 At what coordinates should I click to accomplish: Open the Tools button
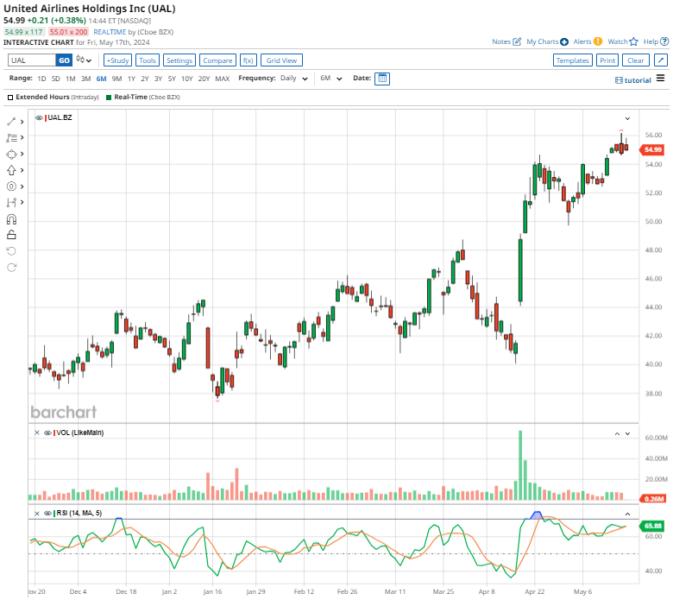point(147,60)
